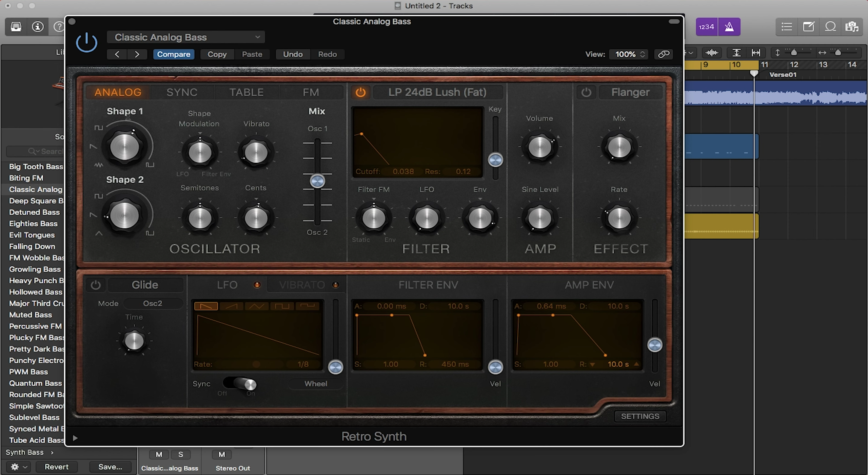868x475 pixels.
Task: Open the library gear action menu
Action: (19, 467)
